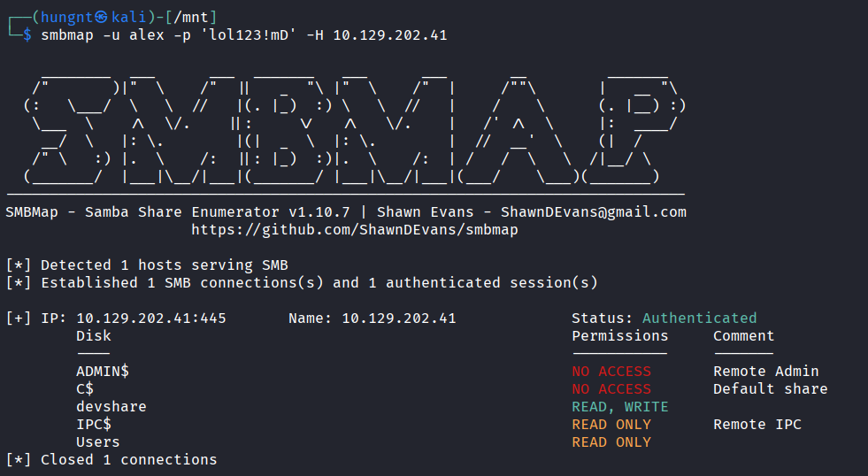Click the Remote IPC comment text

point(757,425)
